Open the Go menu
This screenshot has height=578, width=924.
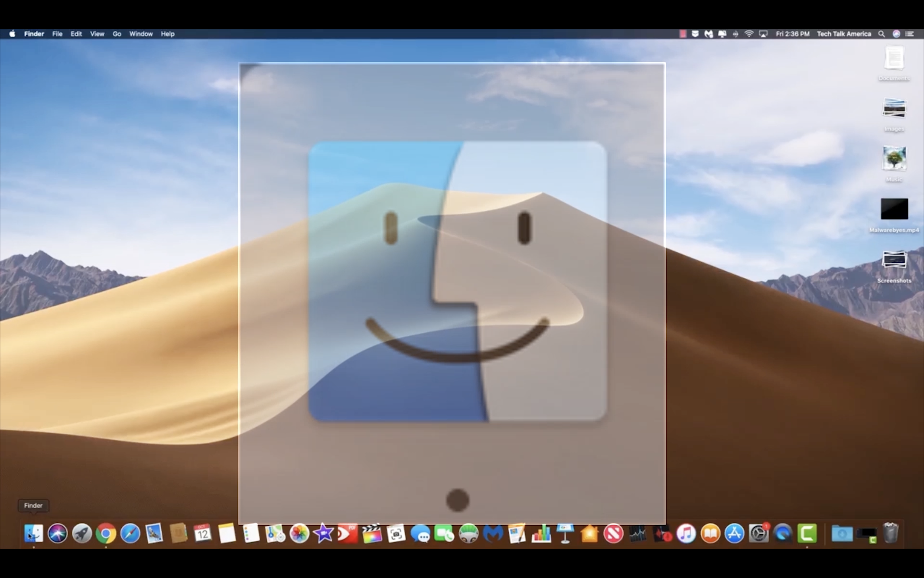(x=117, y=34)
